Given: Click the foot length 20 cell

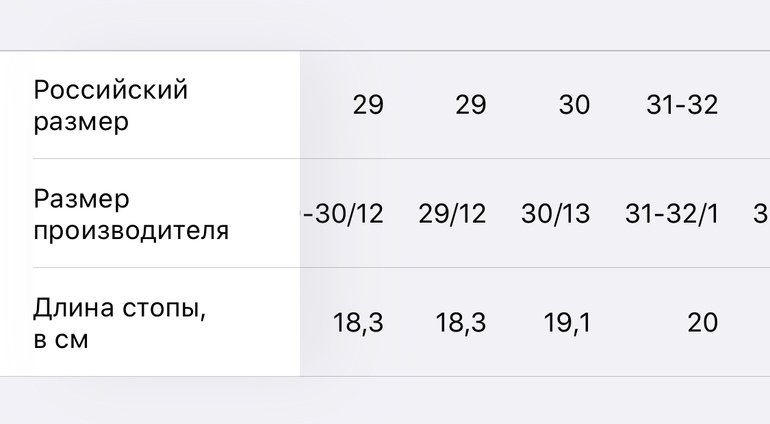Looking at the screenshot, I should [x=702, y=323].
